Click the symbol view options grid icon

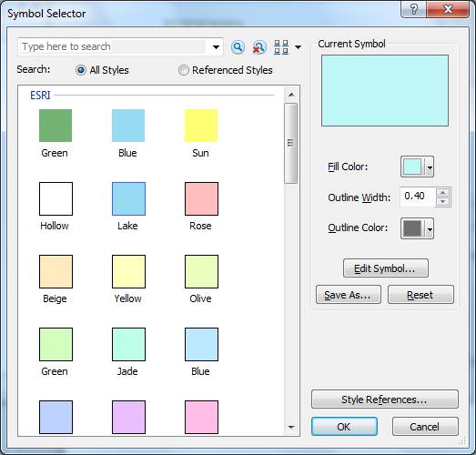point(281,47)
